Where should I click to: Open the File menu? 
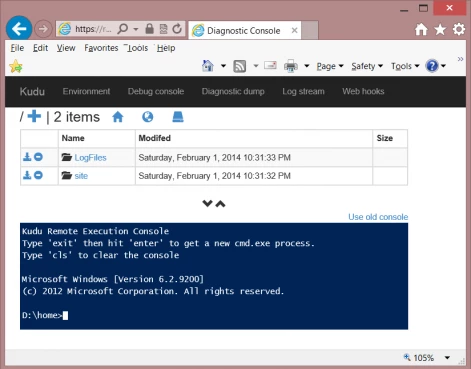click(17, 48)
